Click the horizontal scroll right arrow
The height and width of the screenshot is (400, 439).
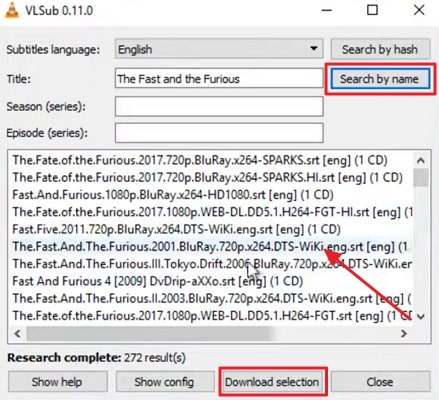404,333
